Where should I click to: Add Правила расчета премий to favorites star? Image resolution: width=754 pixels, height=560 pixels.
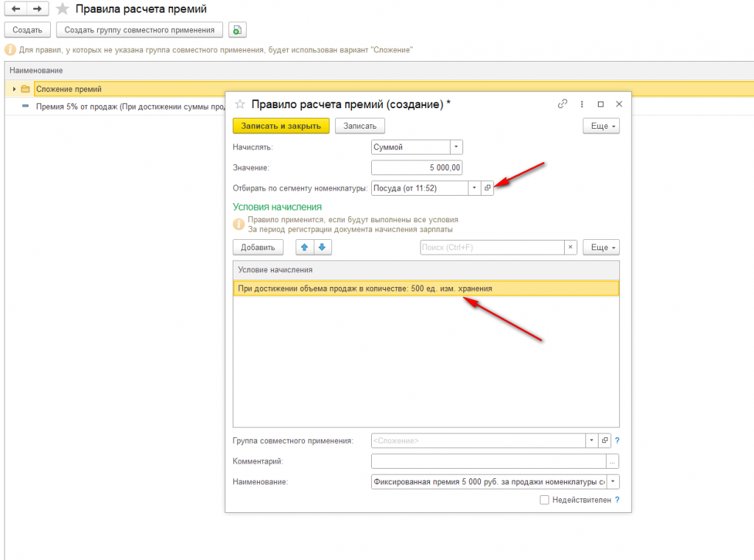point(63,9)
